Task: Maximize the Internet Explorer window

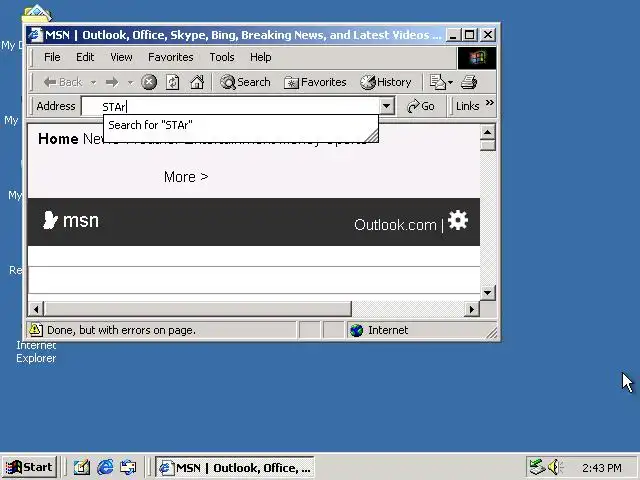Action: (469, 35)
